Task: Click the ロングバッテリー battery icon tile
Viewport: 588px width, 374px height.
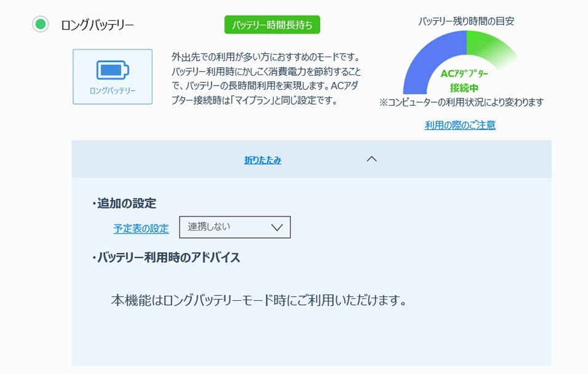Action: [113, 76]
